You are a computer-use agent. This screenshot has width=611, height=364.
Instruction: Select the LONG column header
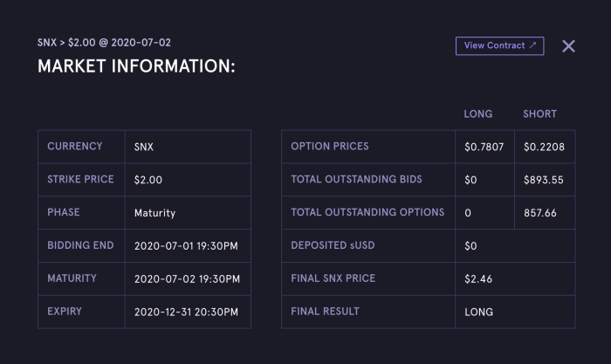point(477,113)
